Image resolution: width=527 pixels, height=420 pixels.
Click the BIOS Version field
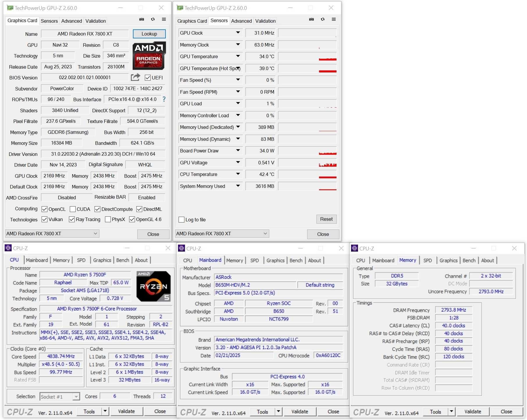[x=85, y=77]
